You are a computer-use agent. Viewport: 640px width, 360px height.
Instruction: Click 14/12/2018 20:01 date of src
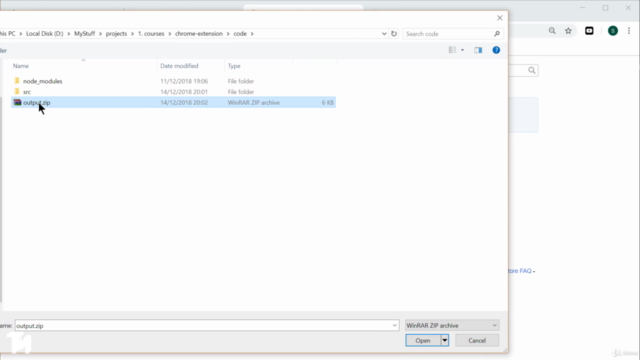point(184,92)
